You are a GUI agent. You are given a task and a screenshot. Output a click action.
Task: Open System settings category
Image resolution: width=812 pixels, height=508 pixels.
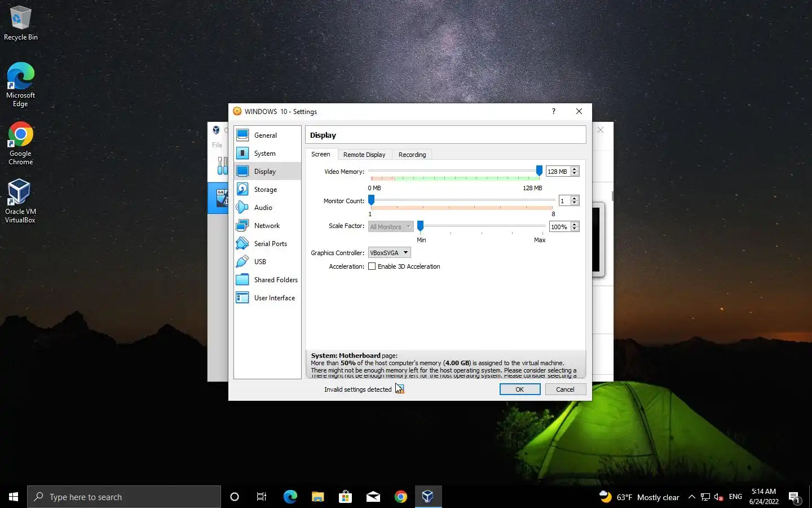[x=267, y=154]
